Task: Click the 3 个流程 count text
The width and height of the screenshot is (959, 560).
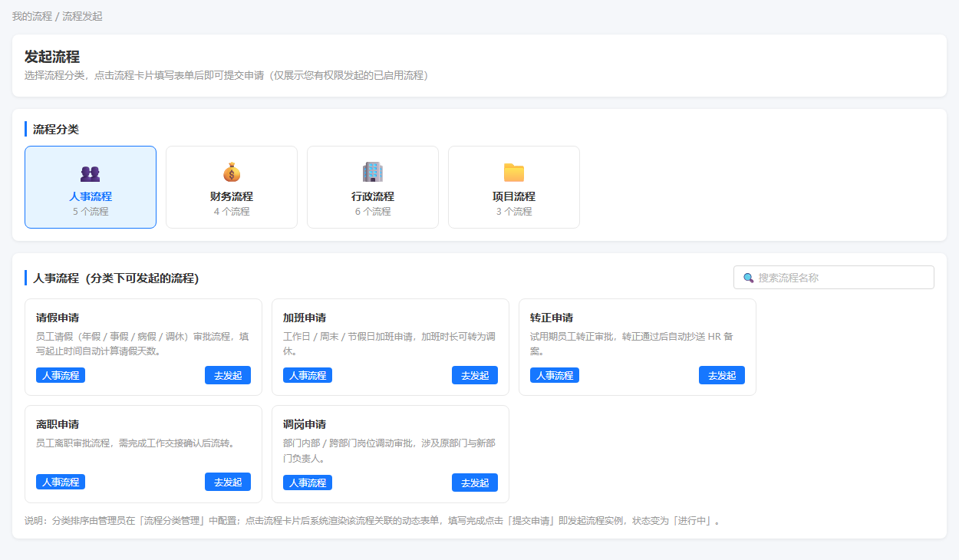Action: [514, 212]
